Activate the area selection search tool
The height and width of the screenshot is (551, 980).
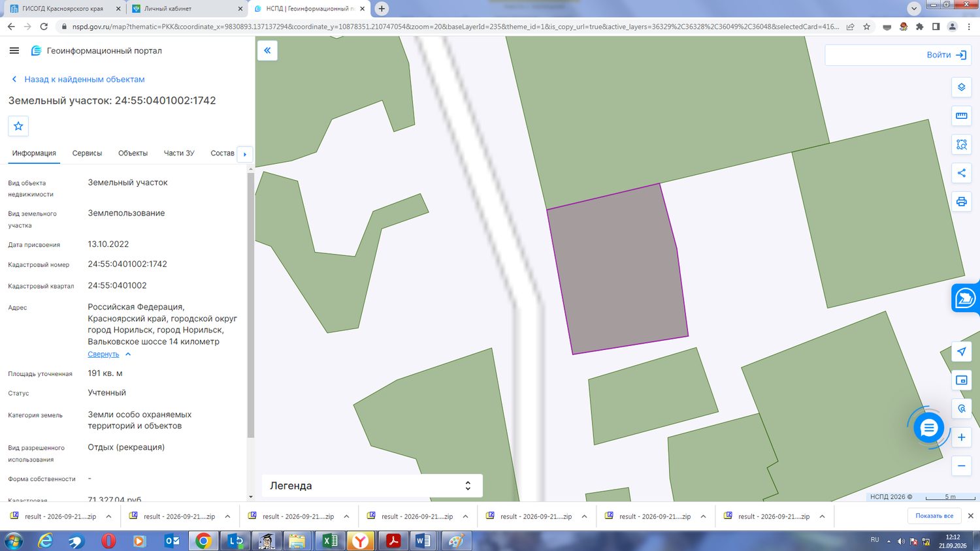tap(961, 144)
